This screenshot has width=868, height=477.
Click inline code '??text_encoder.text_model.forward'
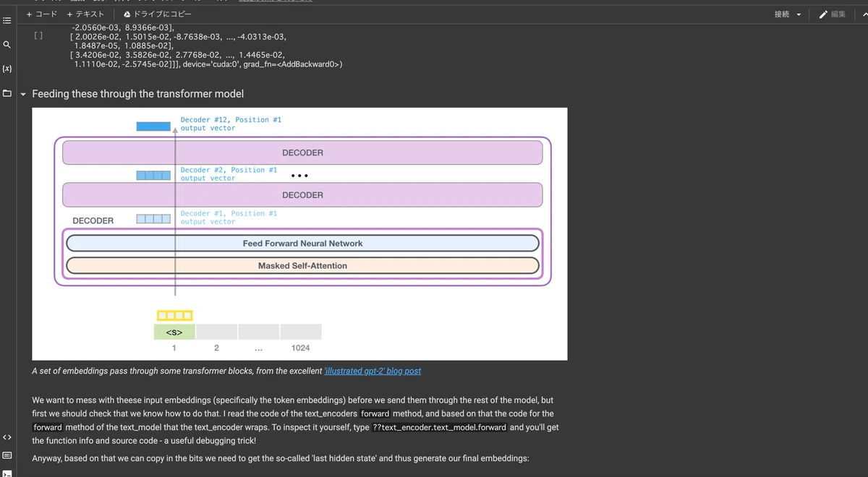[440, 427]
